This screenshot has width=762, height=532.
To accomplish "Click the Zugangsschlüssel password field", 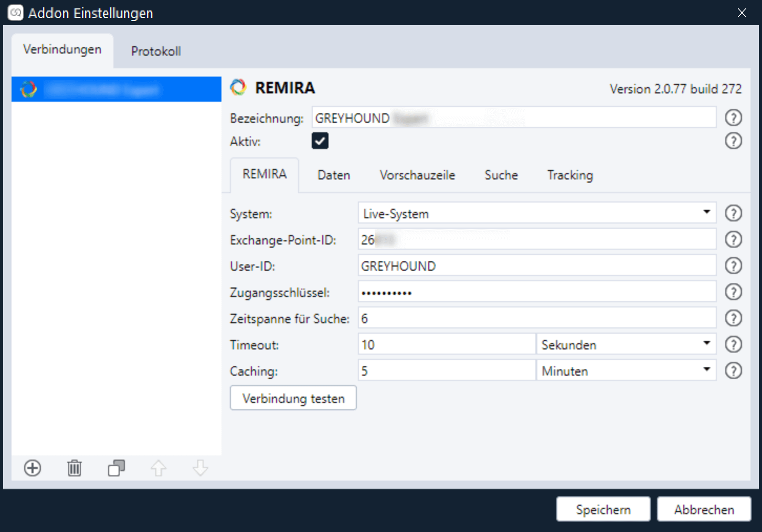I will tap(537, 292).
